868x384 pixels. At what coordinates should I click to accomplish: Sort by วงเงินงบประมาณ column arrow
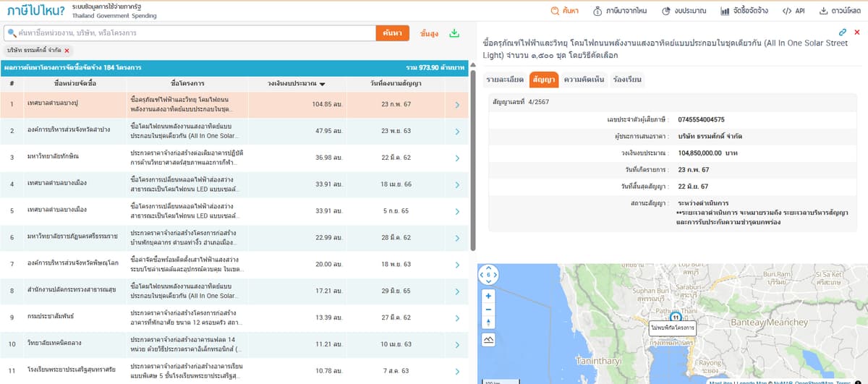click(x=322, y=84)
